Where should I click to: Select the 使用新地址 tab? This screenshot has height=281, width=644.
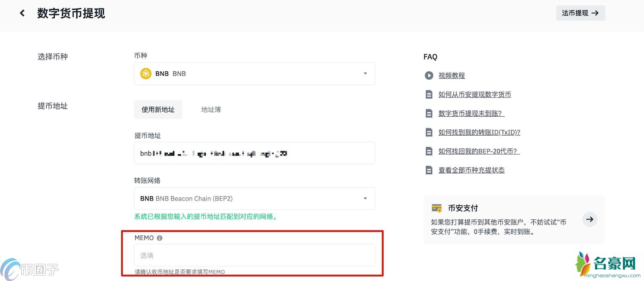click(x=158, y=110)
